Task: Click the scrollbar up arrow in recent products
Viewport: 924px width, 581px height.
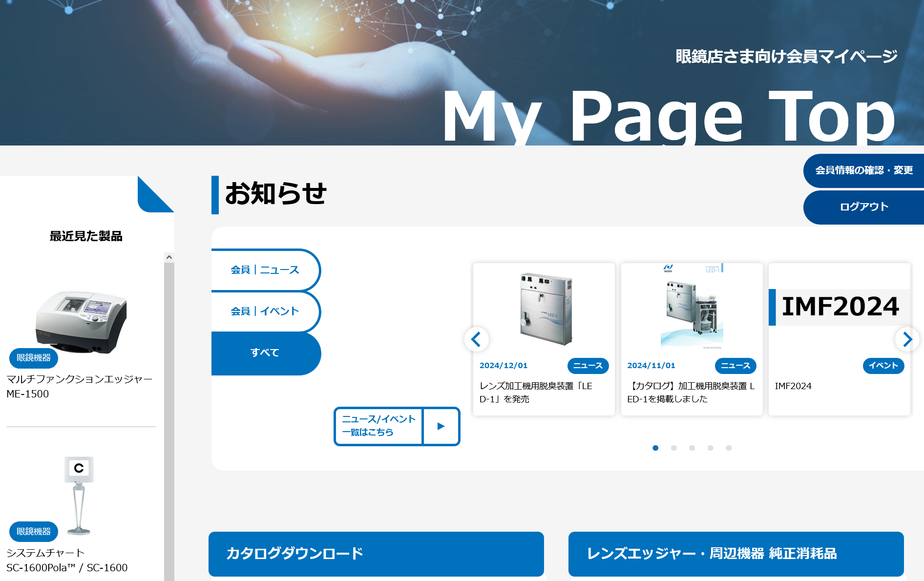Action: point(169,257)
